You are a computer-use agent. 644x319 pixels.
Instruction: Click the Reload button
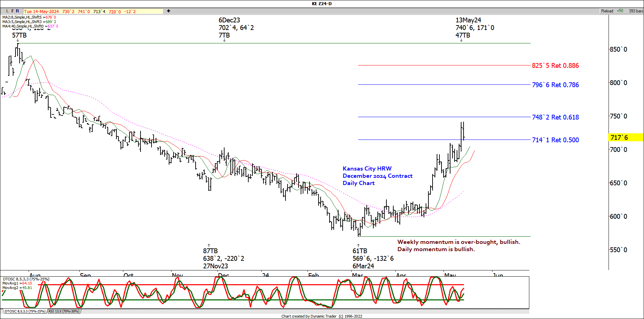(x=607, y=11)
